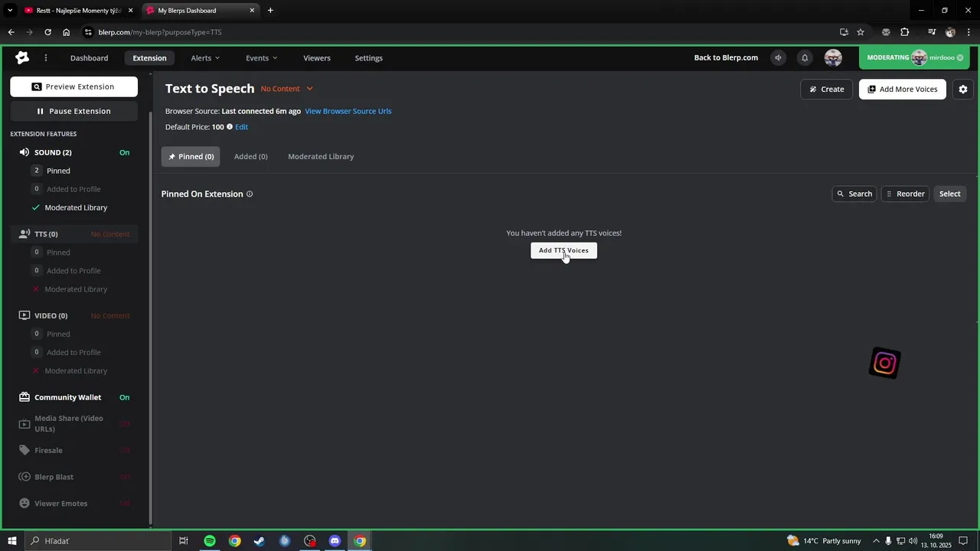Click Pause Extension button
This screenshot has width=980, height=551.
point(73,111)
